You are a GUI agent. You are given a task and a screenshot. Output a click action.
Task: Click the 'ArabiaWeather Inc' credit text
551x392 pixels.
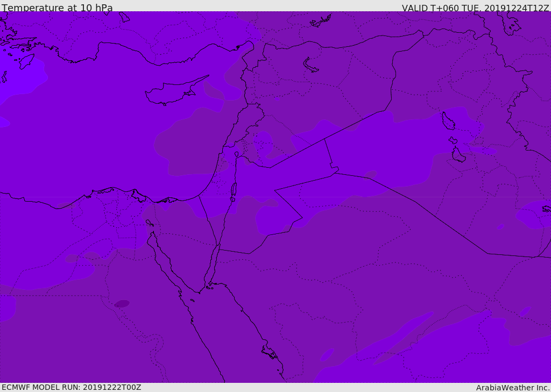coord(513,388)
